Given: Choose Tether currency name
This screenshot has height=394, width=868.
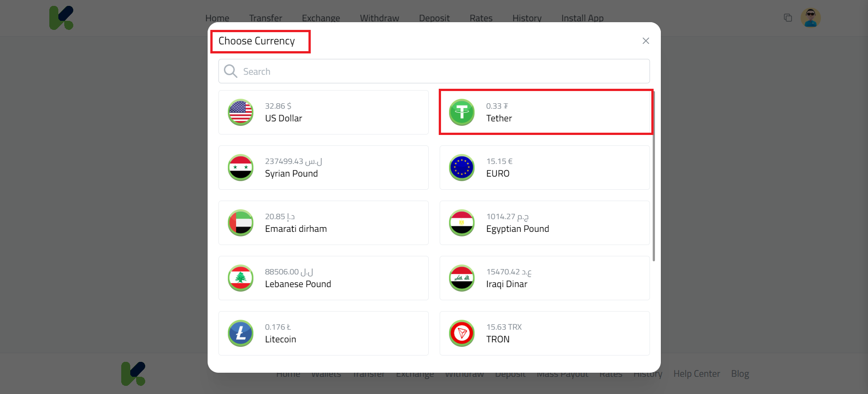Looking at the screenshot, I should tap(499, 118).
